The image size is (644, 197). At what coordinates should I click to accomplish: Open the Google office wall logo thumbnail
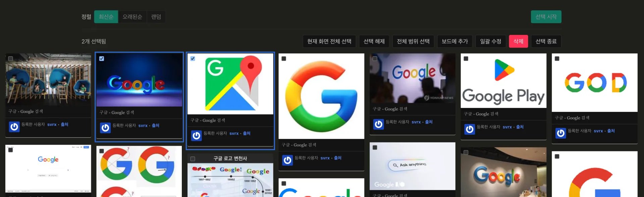(x=503, y=172)
